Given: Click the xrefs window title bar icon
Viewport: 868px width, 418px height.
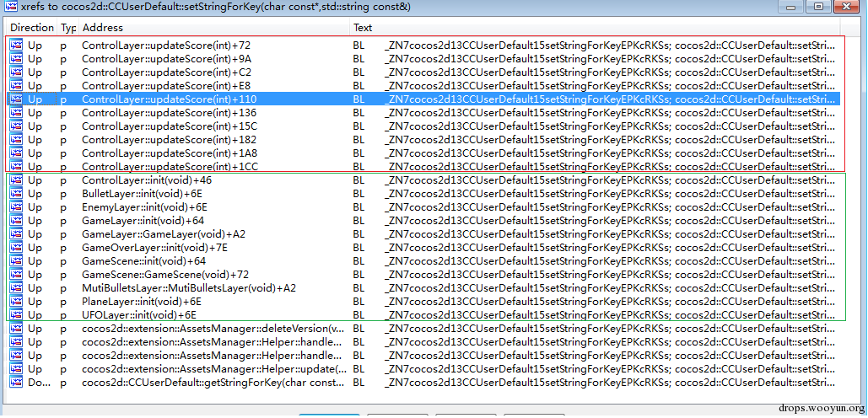Looking at the screenshot, I should tap(10, 8).
